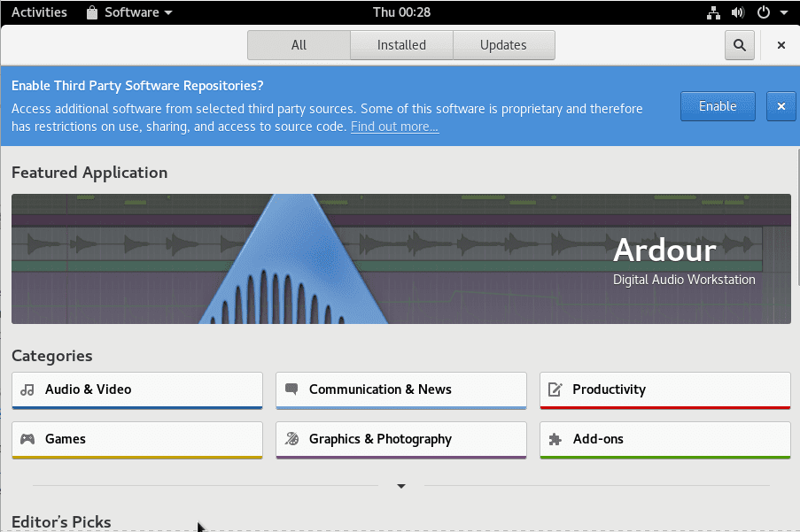Open the system menu dropdown arrow
This screenshot has width=800, height=532.
pyautogui.click(x=784, y=12)
